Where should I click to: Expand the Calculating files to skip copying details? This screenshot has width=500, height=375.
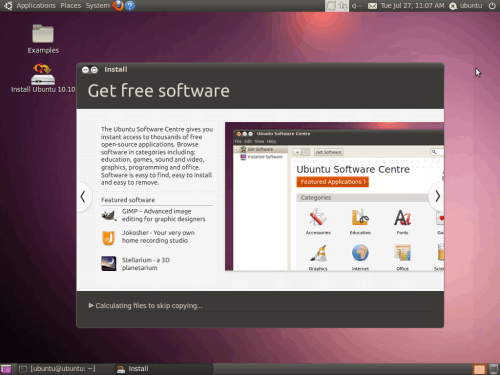(91, 305)
